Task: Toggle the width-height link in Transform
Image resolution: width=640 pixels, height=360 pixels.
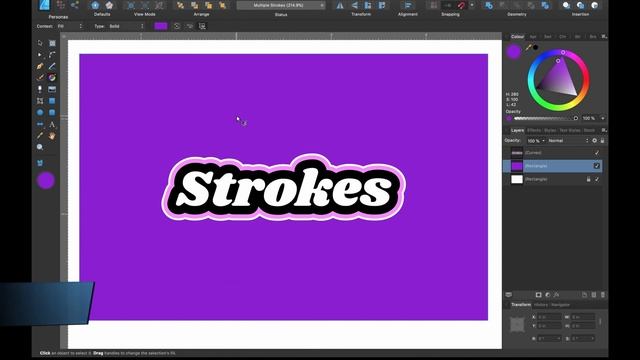Action: (600, 321)
